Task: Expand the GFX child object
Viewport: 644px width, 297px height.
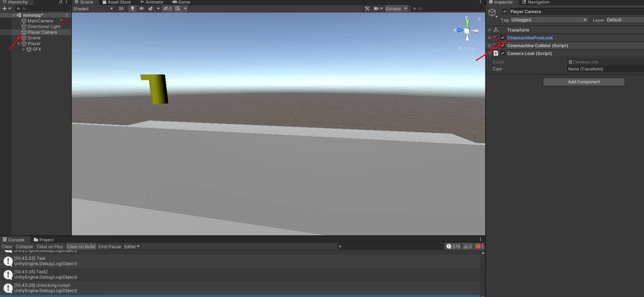Action: [24, 49]
